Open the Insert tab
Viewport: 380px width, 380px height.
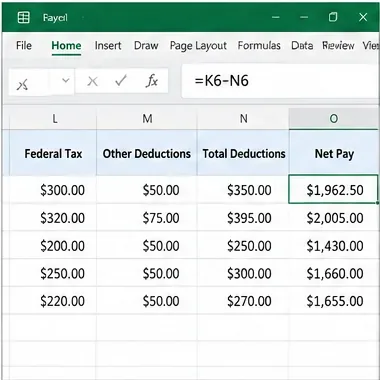(x=108, y=45)
